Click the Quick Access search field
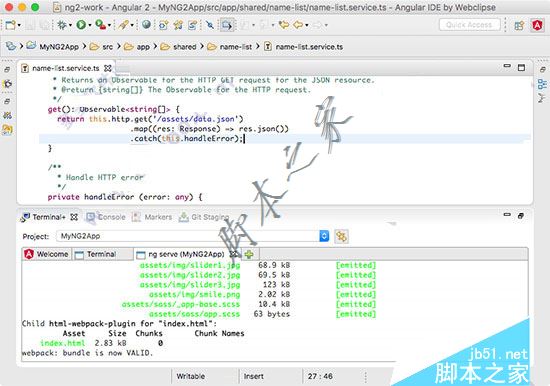Viewport: 550px width, 386px height. pos(469,25)
